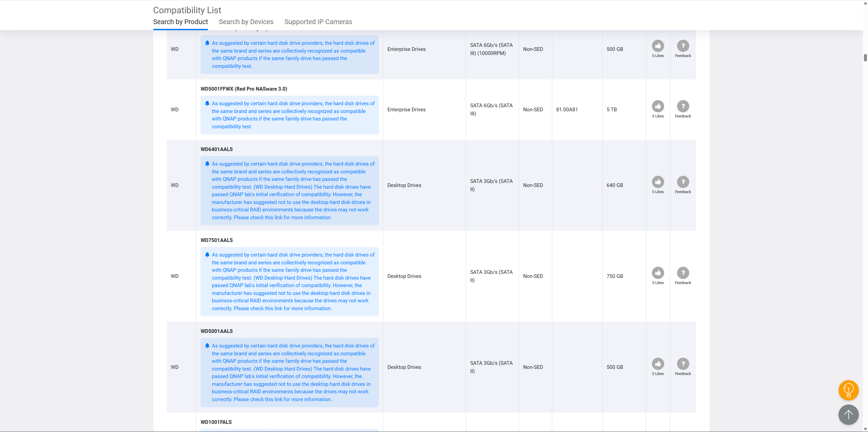Open feedback for WD5001AALS drive
This screenshot has height=432, width=868.
click(683, 364)
